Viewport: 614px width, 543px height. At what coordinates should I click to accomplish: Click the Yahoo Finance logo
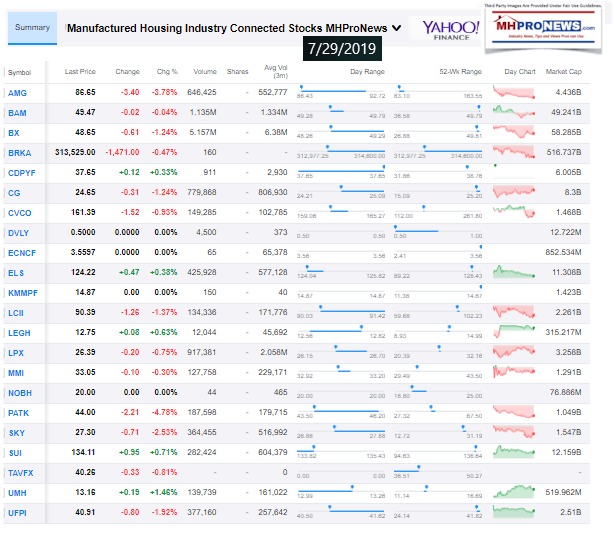click(451, 30)
